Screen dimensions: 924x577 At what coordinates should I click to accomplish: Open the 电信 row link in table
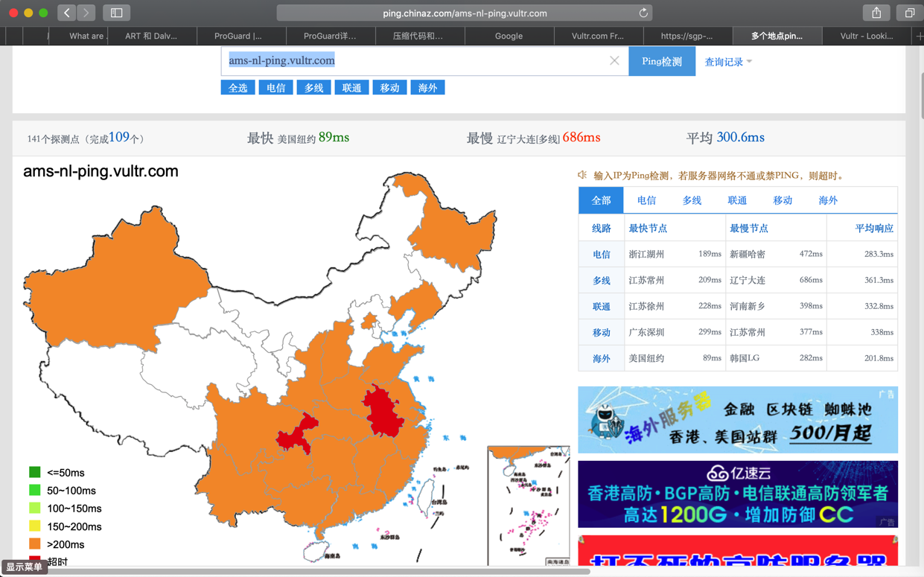point(601,255)
